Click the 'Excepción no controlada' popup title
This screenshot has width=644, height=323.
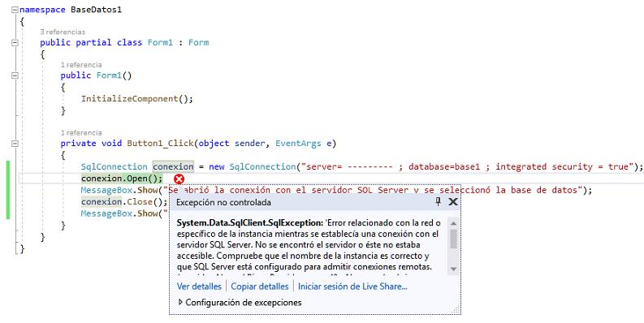click(x=223, y=202)
